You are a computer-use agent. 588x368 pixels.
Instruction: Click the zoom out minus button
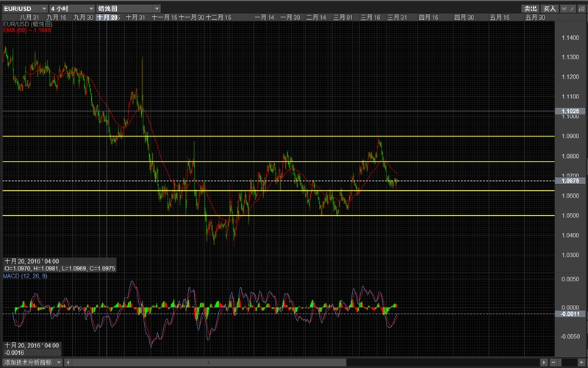553,362
